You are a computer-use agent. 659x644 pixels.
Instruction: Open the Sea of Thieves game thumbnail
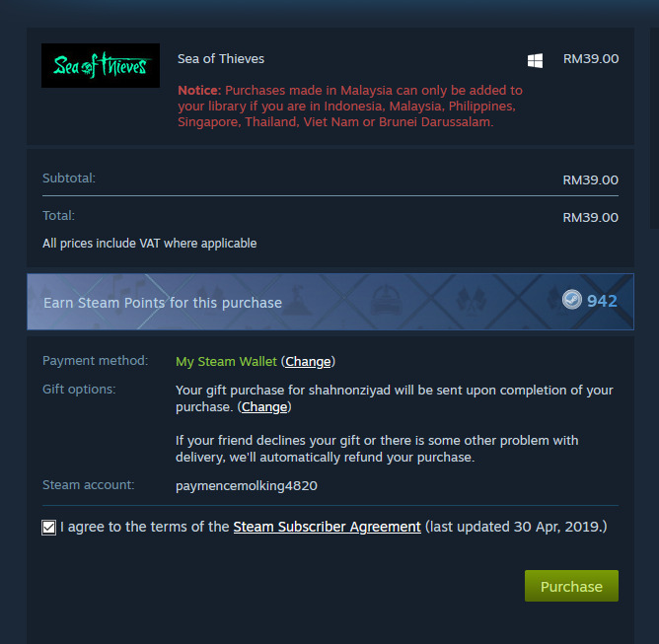click(x=101, y=65)
